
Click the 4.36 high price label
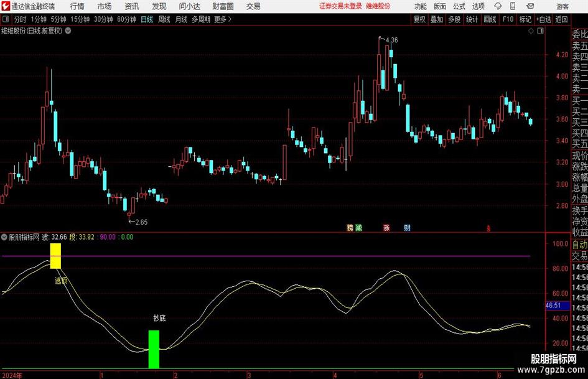pyautogui.click(x=391, y=40)
